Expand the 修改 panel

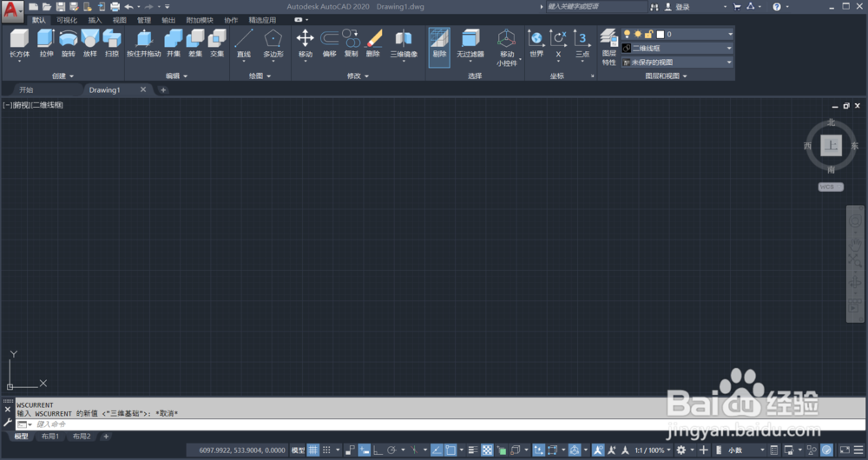click(x=358, y=76)
